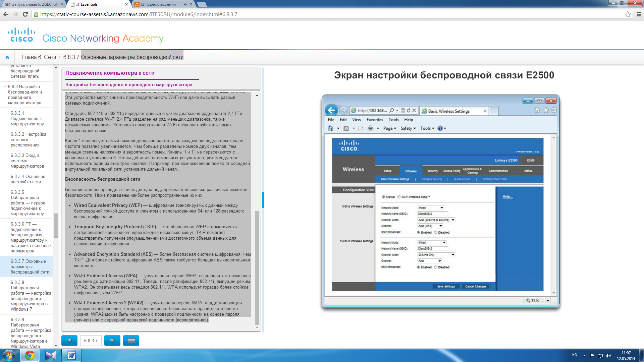
Task: Click the Chrome forward arrow
Action: click(x=15, y=14)
